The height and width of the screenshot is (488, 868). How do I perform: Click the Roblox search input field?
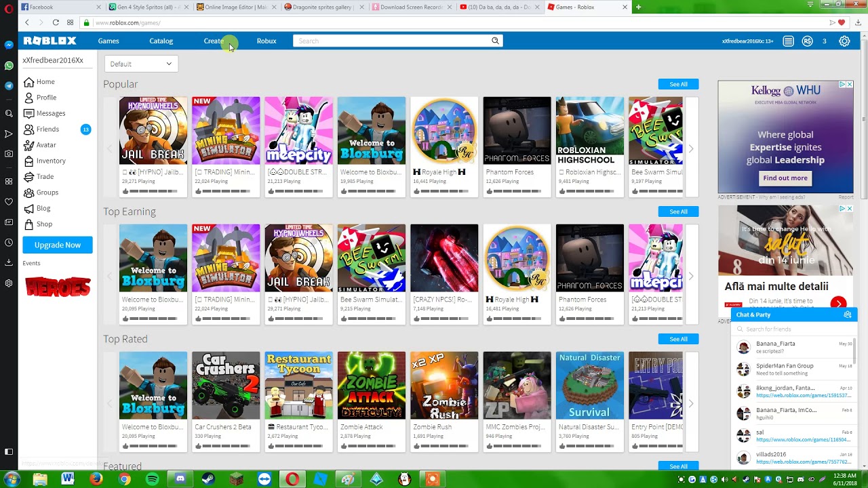pos(393,41)
